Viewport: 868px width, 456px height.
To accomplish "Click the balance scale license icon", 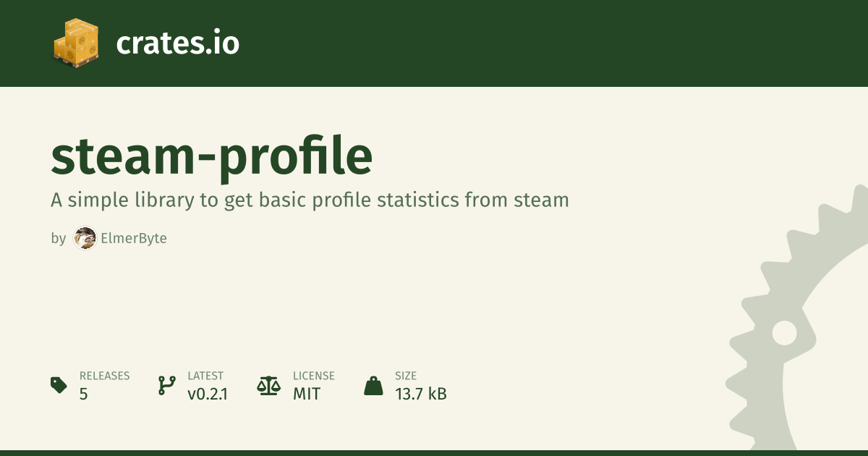I will pyautogui.click(x=268, y=385).
